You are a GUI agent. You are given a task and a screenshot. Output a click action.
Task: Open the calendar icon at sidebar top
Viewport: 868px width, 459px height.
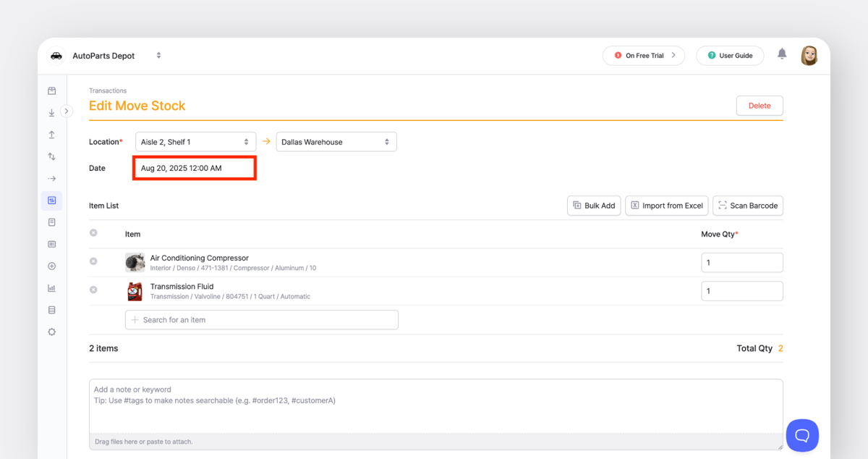51,90
